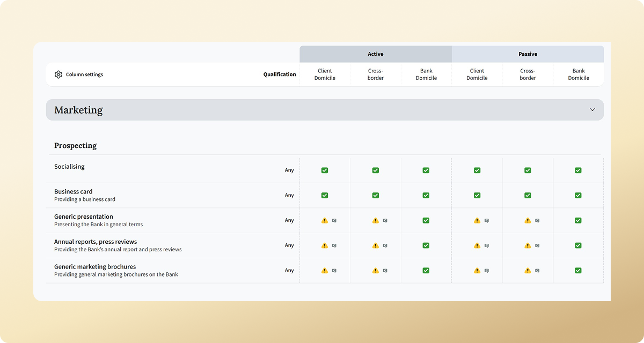644x343 pixels.
Task: Click Cross-border header under Active
Action: pyautogui.click(x=376, y=74)
